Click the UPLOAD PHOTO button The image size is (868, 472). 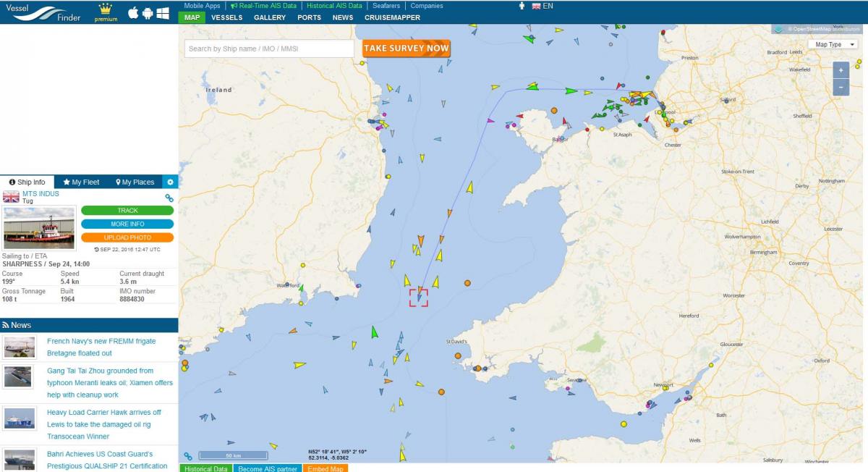pyautogui.click(x=127, y=237)
